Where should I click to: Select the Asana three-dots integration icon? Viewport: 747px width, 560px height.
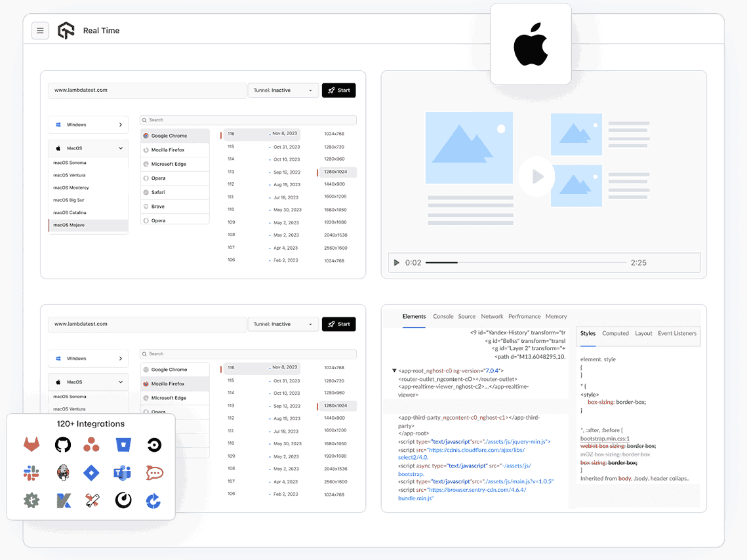[91, 445]
